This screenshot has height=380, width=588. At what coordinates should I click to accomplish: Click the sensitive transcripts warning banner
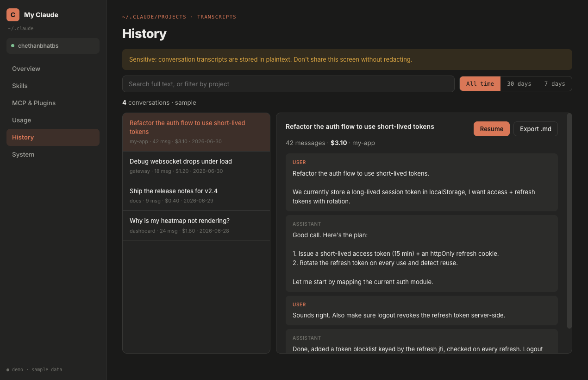[x=347, y=59]
